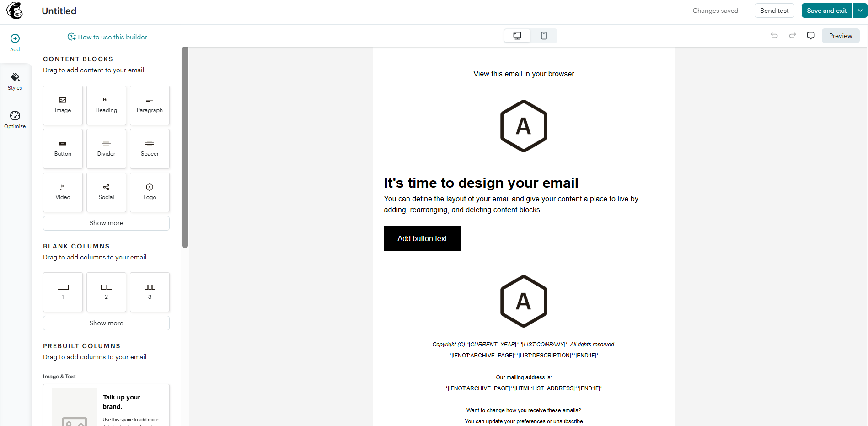Rename the Untitled email title
Viewport: 868px width, 426px height.
[59, 11]
